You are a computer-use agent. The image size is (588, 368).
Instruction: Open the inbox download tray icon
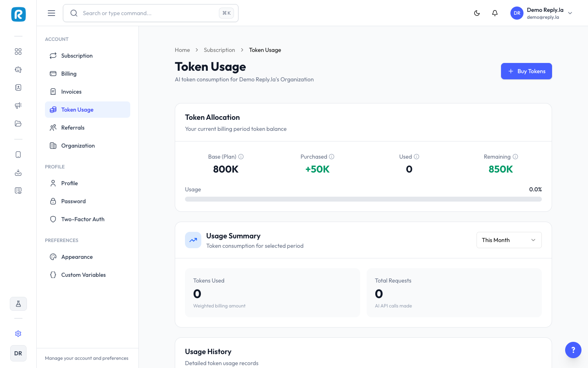pyautogui.click(x=18, y=173)
